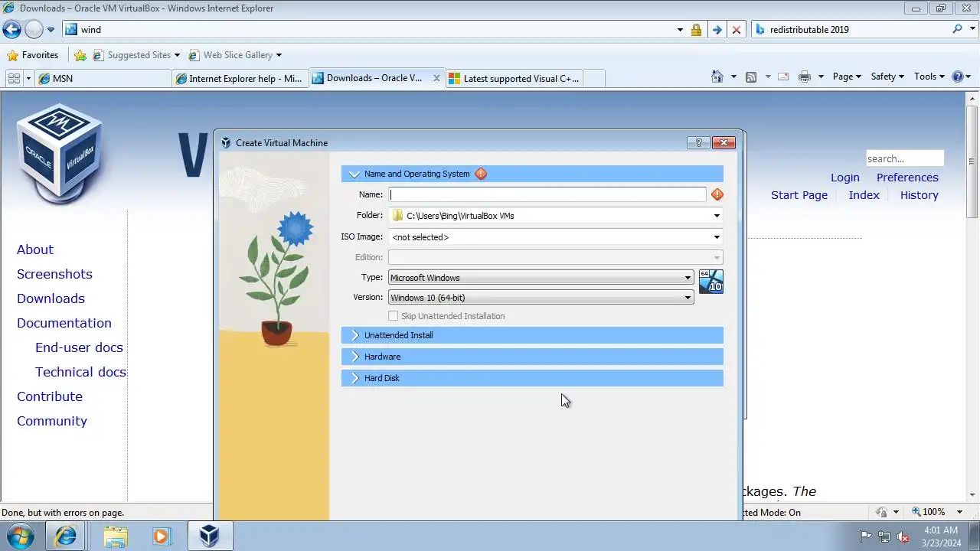Open Windows Media Player taskbar icon
The image size is (980, 551).
click(x=162, y=536)
